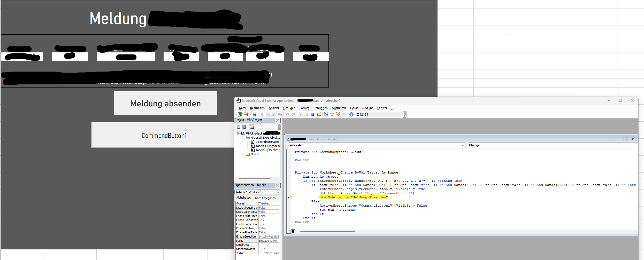
Task: Click the yellow execution arrow in code margin
Action: (290, 198)
